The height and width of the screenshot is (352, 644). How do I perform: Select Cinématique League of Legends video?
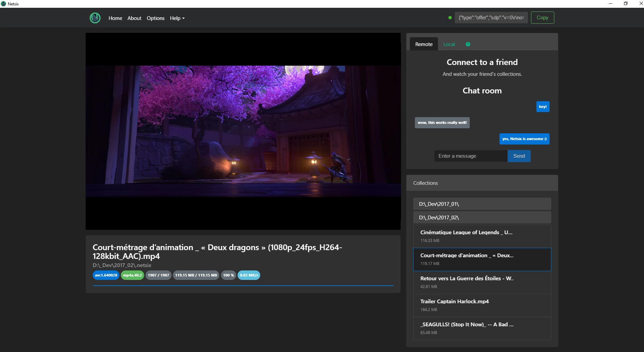coord(482,236)
